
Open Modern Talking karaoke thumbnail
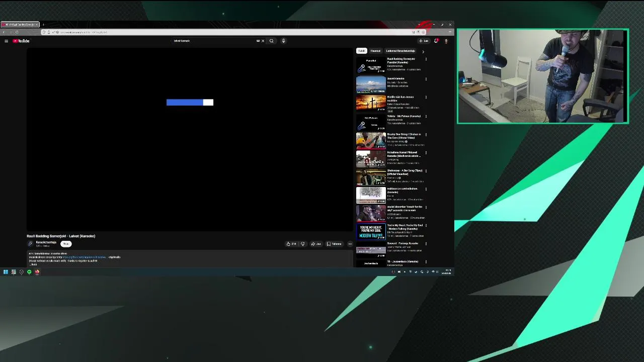371,231
